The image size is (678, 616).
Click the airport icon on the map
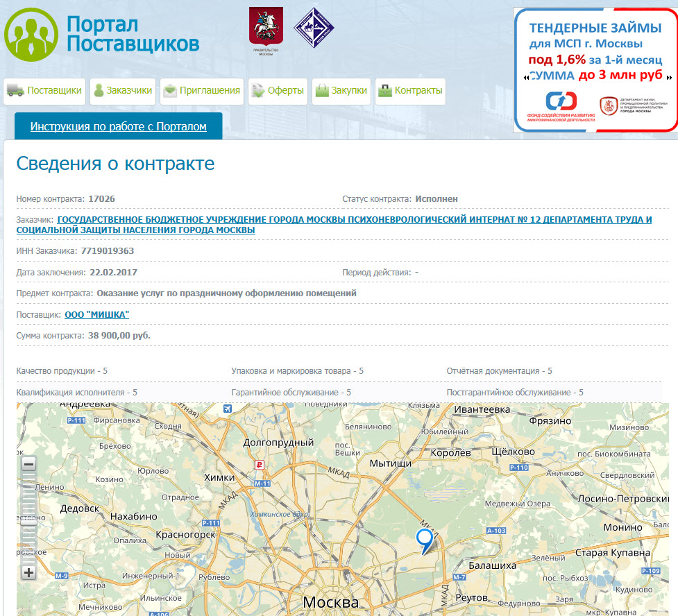[x=227, y=409]
